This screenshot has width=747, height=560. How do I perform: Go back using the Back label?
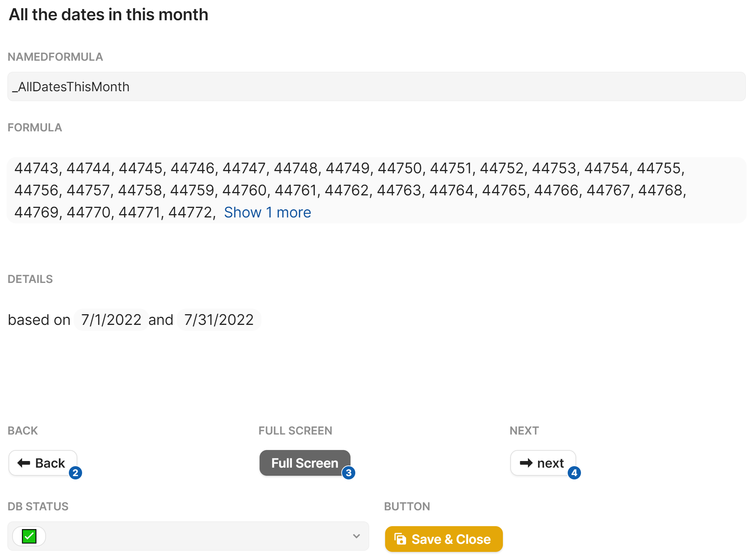click(50, 463)
